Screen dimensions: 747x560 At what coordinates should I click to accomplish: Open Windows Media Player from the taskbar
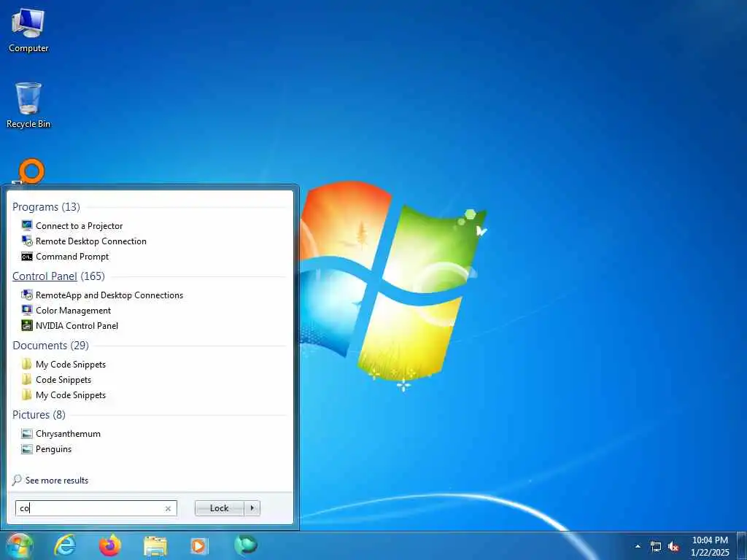pyautogui.click(x=198, y=546)
